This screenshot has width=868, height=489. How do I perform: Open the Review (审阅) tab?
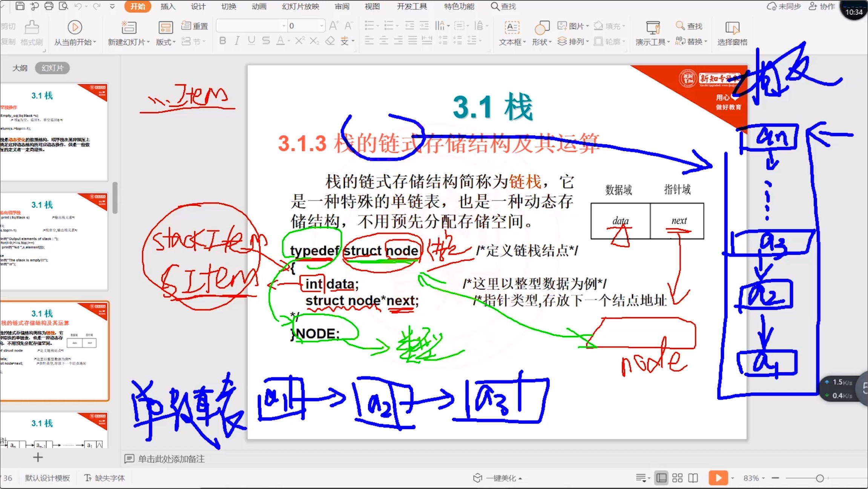(x=342, y=6)
